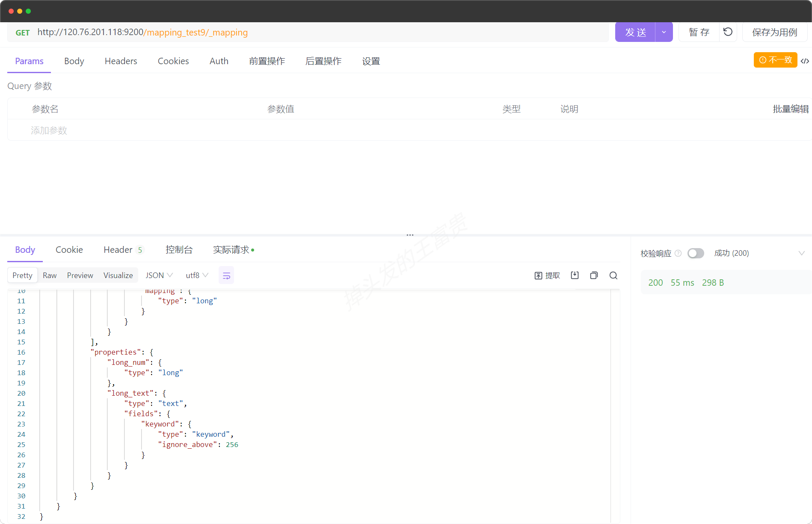Toggle the word wrap icon in response toolbar
Viewport: 812px width, 524px height.
tap(226, 275)
